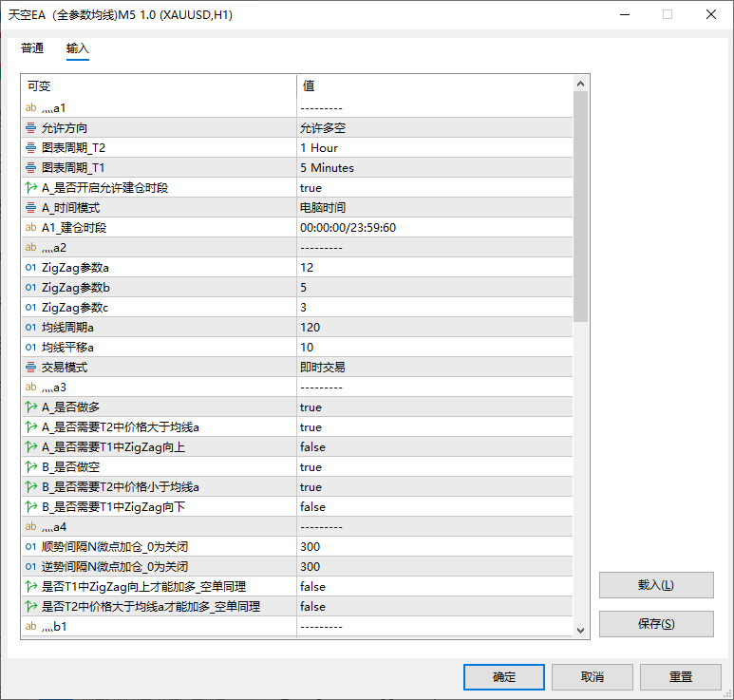
Task: Edit the ZigZag参数a value 12
Action: pyautogui.click(x=434, y=267)
